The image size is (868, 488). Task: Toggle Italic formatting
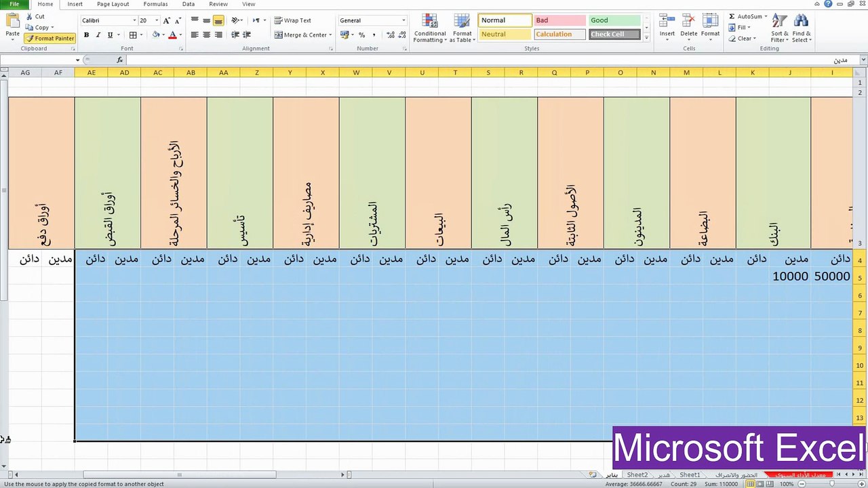98,35
